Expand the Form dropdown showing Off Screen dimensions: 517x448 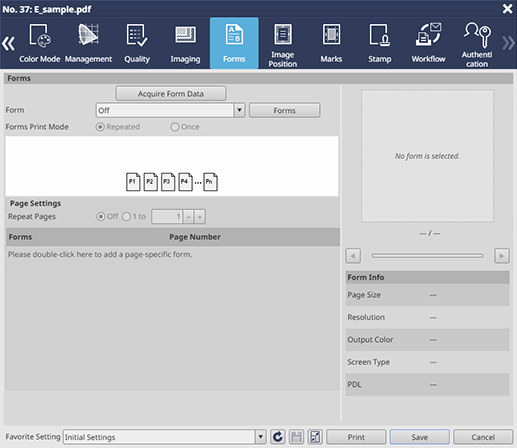(x=239, y=110)
